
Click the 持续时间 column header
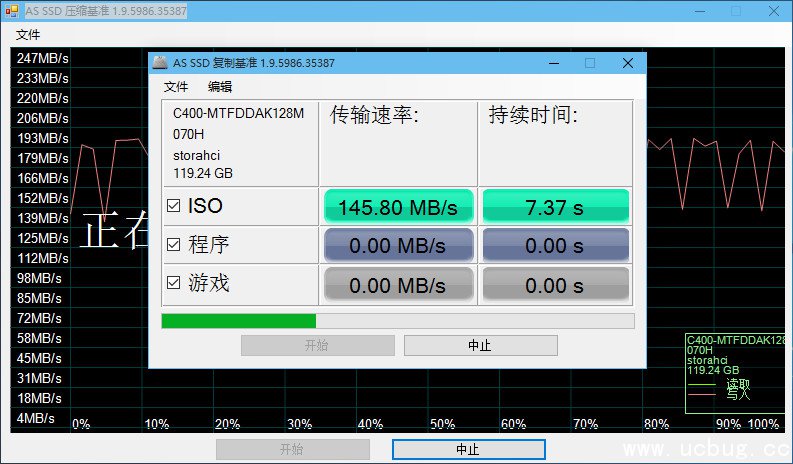[x=533, y=115]
